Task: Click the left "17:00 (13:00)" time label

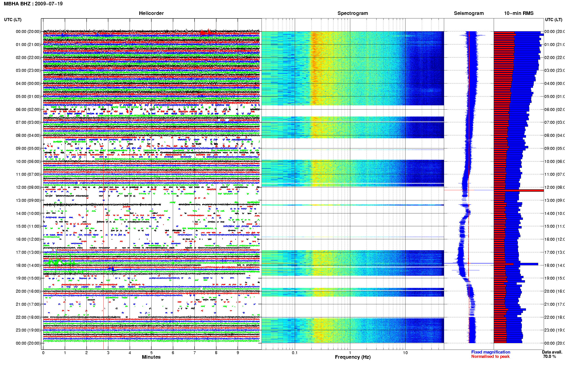Action: (x=28, y=252)
